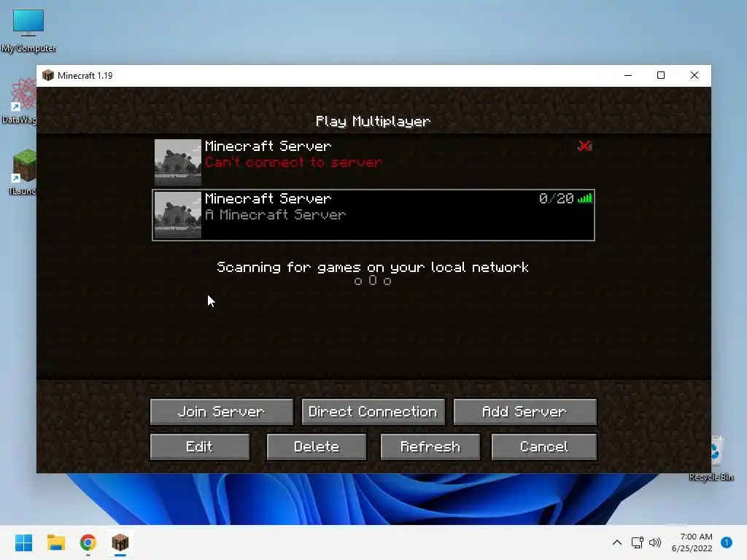Click 'Scanning for games on your local network'
747x560 pixels.
tap(373, 267)
